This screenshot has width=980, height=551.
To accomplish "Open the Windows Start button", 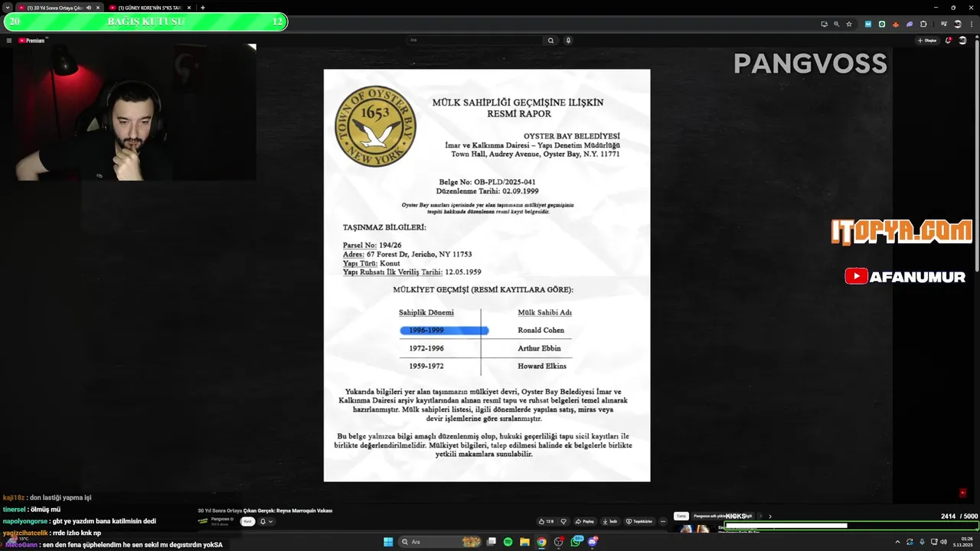I will pyautogui.click(x=388, y=542).
